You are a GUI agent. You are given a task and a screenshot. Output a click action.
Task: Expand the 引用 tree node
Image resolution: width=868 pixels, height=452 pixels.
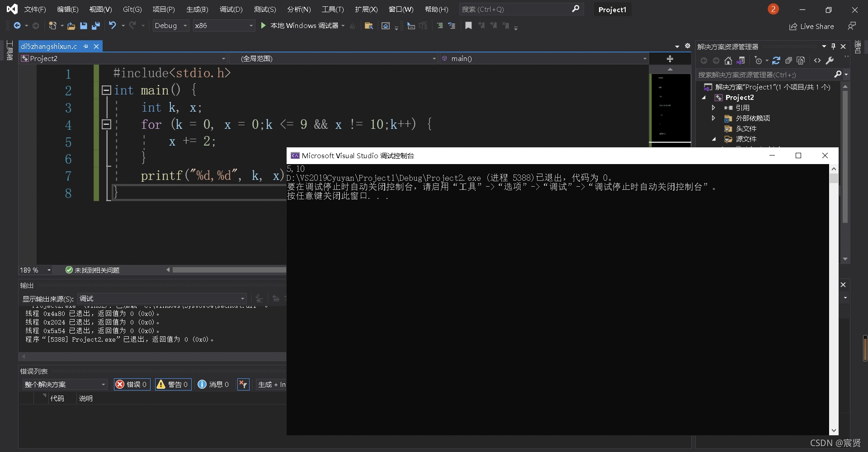pos(713,108)
